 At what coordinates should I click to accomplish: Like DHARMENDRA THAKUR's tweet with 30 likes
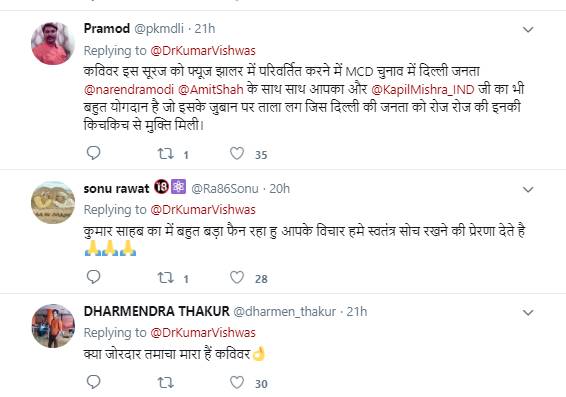[237, 382]
